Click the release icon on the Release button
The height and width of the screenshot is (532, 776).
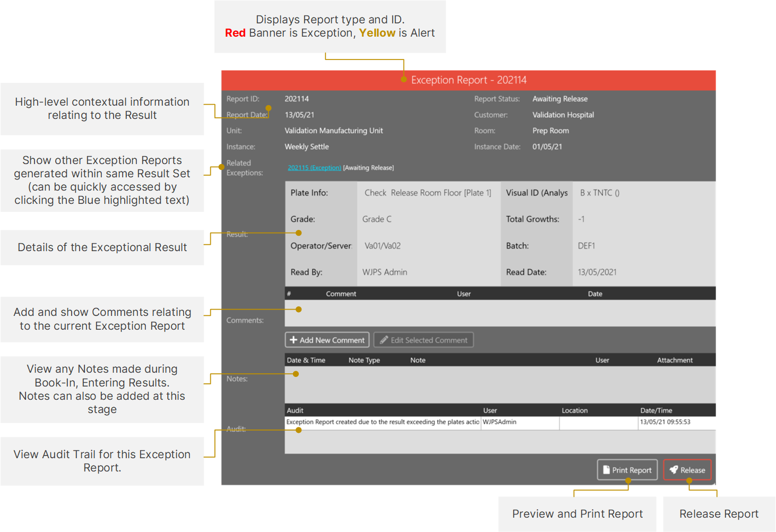coord(674,469)
